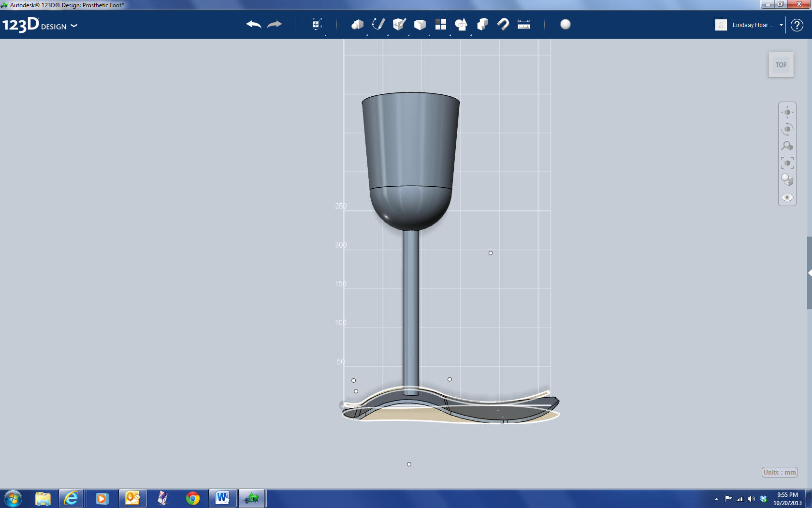The image size is (812, 508).
Task: Open the Primitives tool
Action: [357, 24]
